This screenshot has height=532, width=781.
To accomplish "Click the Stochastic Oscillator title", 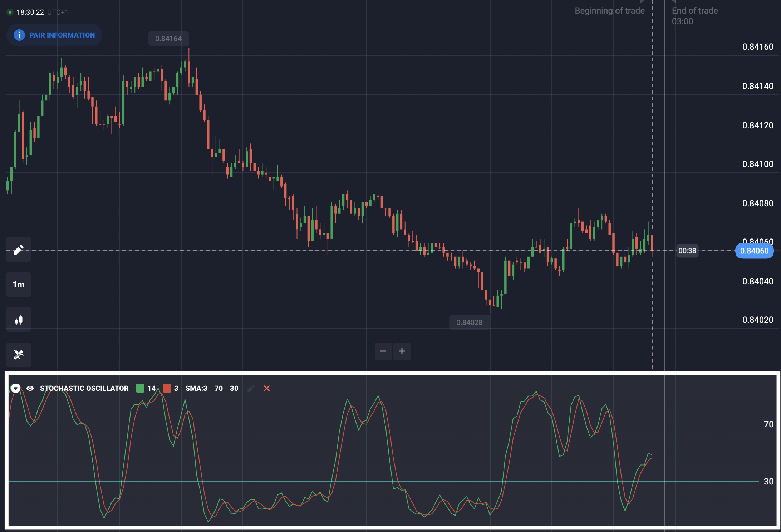I will click(x=84, y=388).
